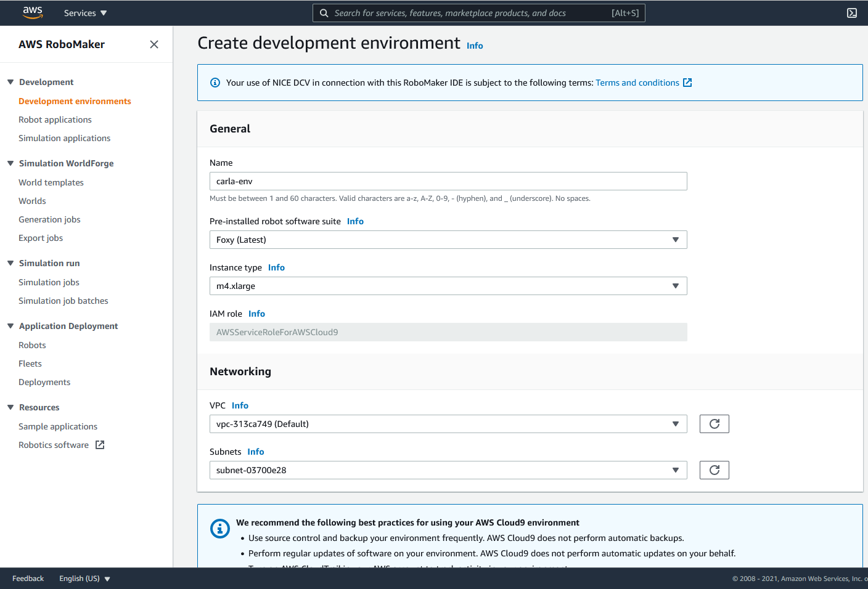Click the external link icon beside Robotics software
Image resolution: width=868 pixels, height=589 pixels.
pos(100,445)
